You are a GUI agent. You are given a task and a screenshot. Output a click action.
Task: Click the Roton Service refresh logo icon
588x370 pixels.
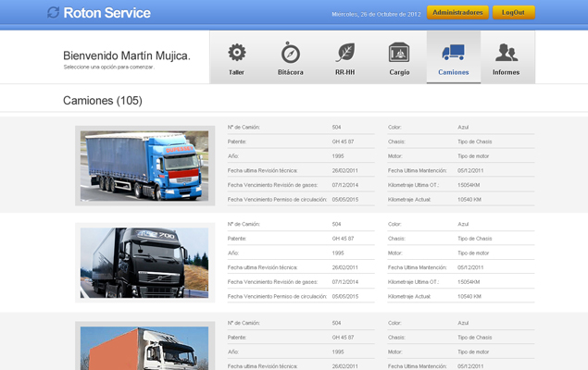pyautogui.click(x=54, y=12)
